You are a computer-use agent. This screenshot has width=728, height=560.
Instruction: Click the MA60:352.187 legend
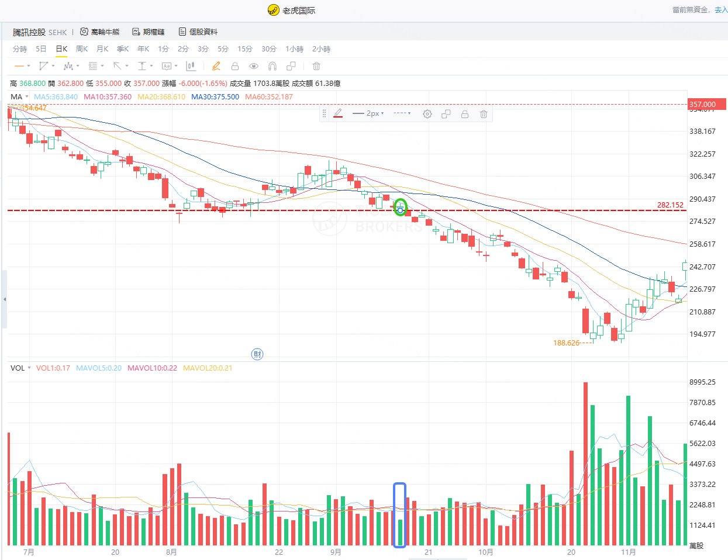269,97
